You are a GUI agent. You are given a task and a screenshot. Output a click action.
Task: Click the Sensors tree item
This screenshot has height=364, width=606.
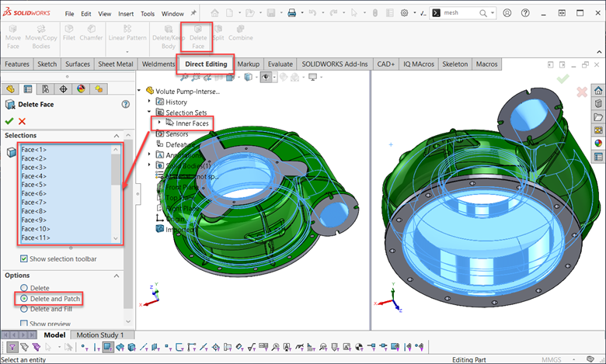[x=176, y=134]
